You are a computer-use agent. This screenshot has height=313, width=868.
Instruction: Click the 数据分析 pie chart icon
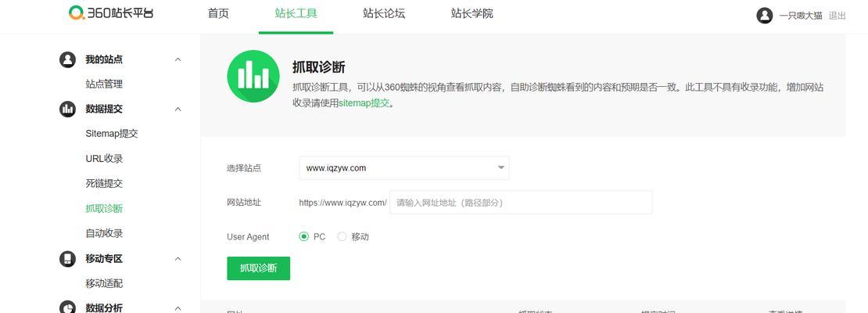67,308
